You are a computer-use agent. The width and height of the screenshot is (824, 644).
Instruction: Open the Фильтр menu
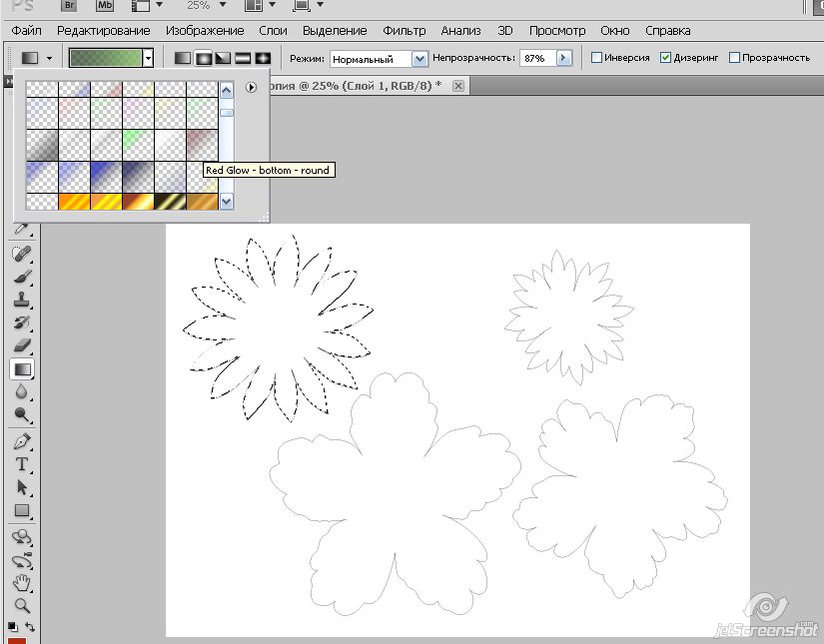click(x=404, y=31)
